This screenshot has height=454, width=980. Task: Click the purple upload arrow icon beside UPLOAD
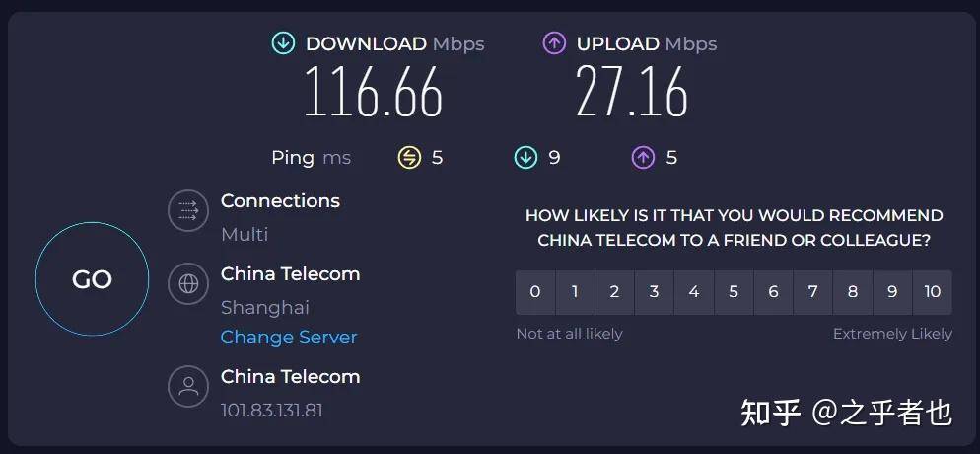click(554, 43)
